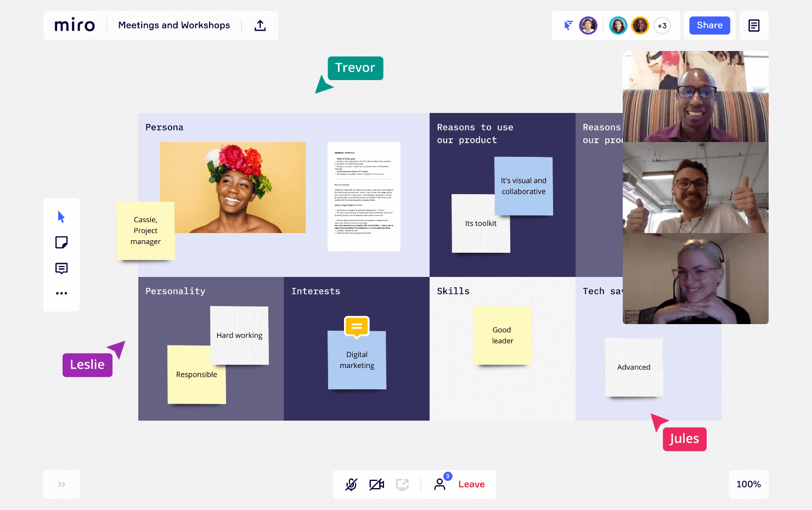Click the teal-ringed collaborator avatar
Viewport: 812px width, 510px height.
click(x=618, y=25)
